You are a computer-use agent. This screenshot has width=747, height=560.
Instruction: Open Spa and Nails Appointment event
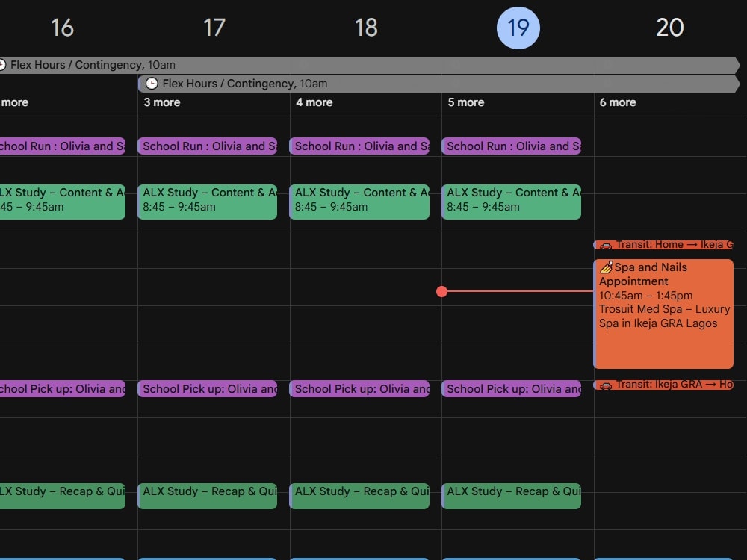tap(663, 314)
